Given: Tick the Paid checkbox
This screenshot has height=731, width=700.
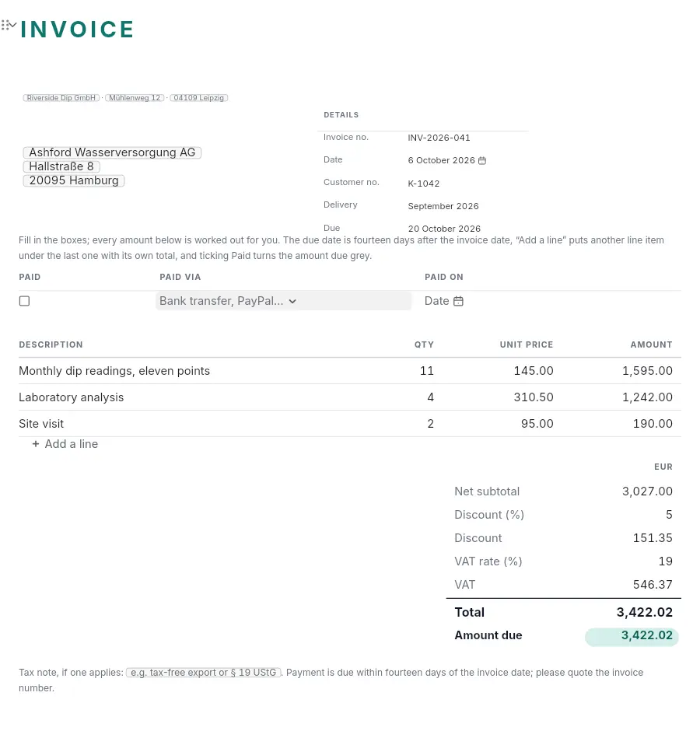Looking at the screenshot, I should click(x=24, y=301).
